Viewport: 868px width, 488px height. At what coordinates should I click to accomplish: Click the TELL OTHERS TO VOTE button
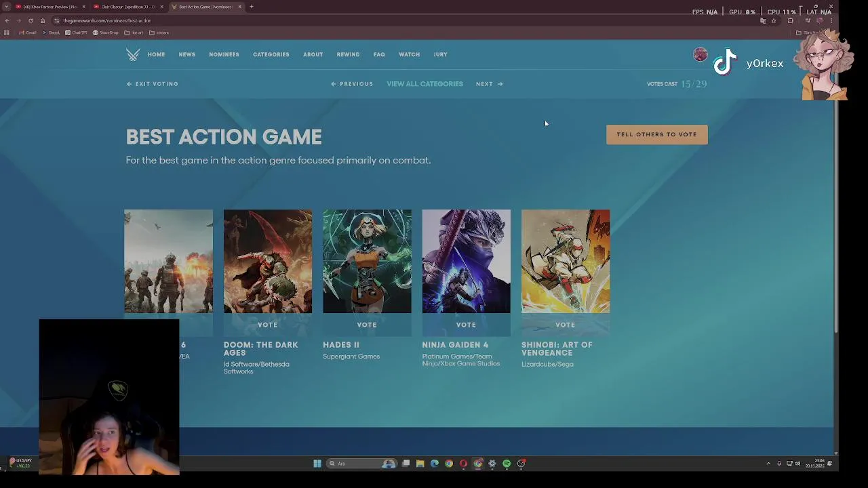pos(656,134)
